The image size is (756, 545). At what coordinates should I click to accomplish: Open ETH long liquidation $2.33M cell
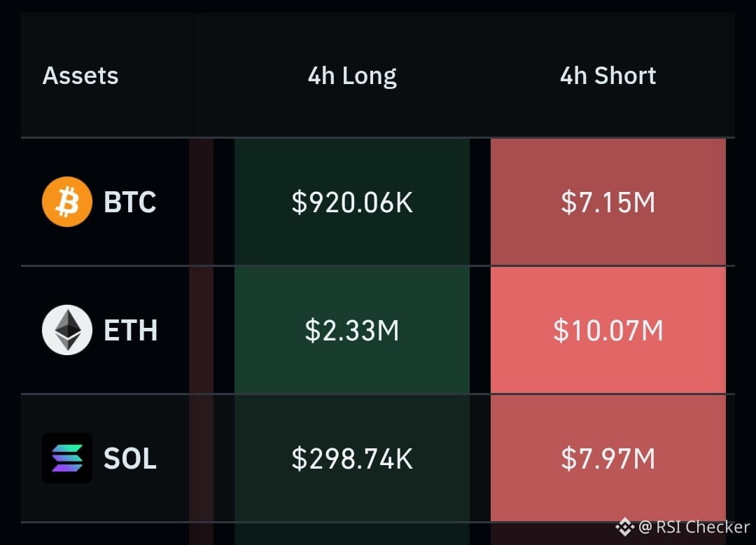352,330
